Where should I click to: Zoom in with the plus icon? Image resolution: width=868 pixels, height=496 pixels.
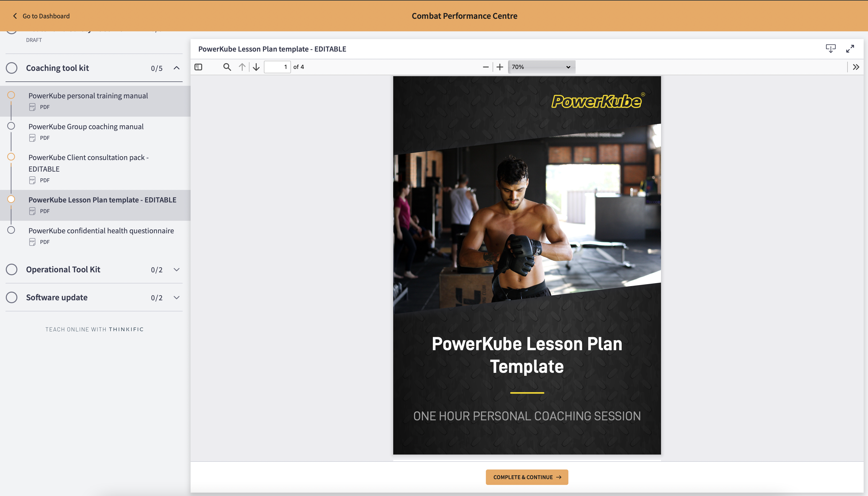coord(500,67)
